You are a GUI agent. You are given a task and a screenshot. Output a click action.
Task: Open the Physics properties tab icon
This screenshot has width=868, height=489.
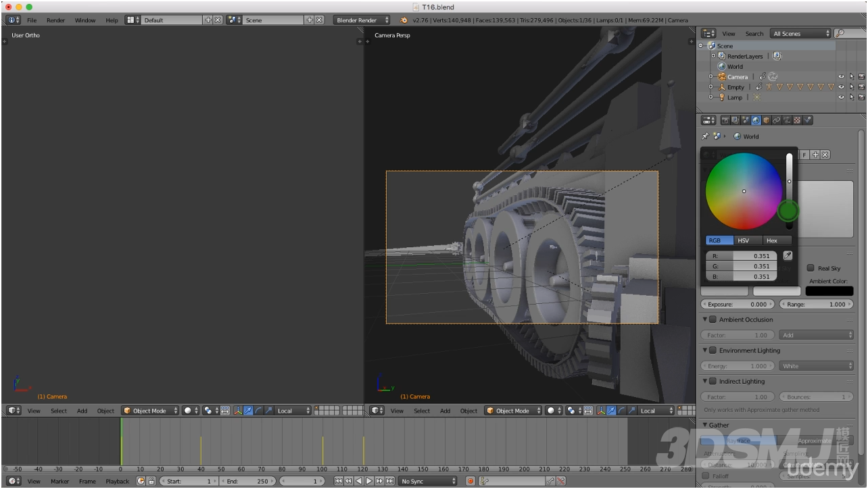click(x=808, y=120)
